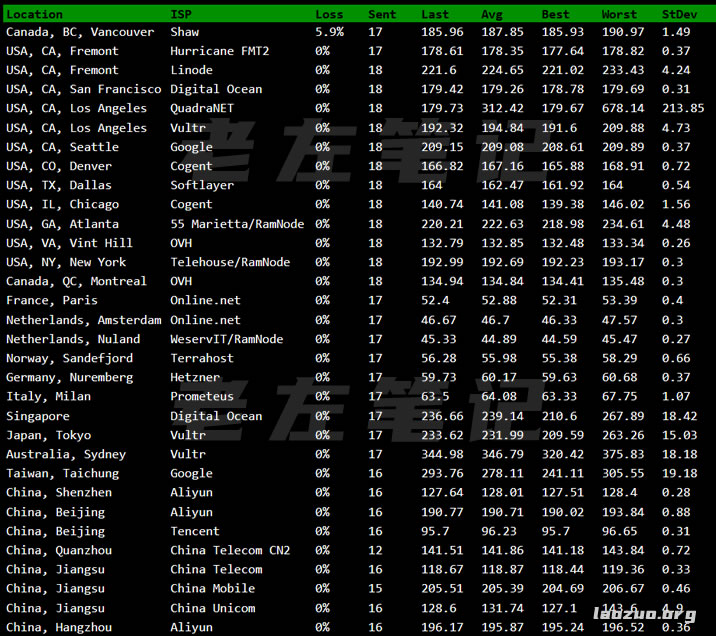Click the 46.67 last value for Amsterdam
Screen dimensions: 716x636
(438, 320)
